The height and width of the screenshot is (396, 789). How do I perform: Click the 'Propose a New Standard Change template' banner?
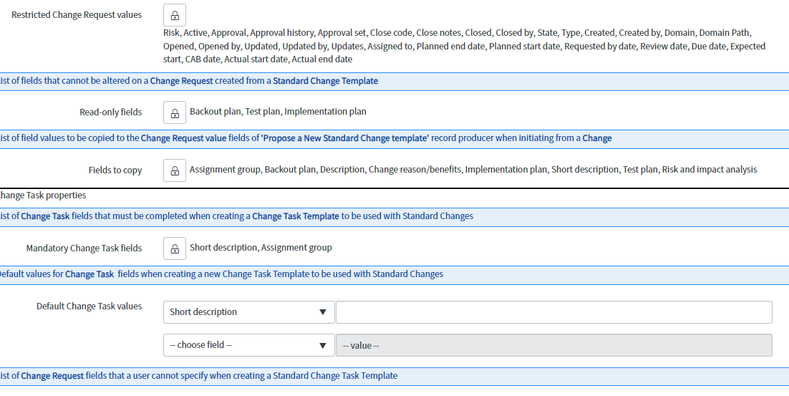pyautogui.click(x=394, y=138)
